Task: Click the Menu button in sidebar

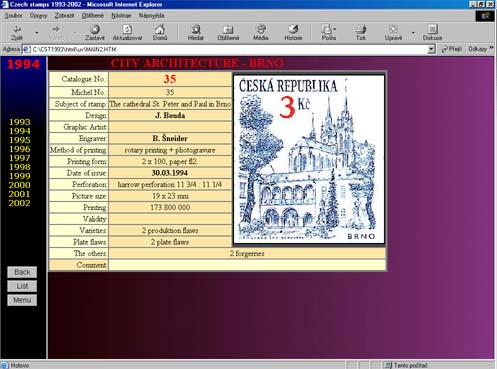Action: [22, 300]
